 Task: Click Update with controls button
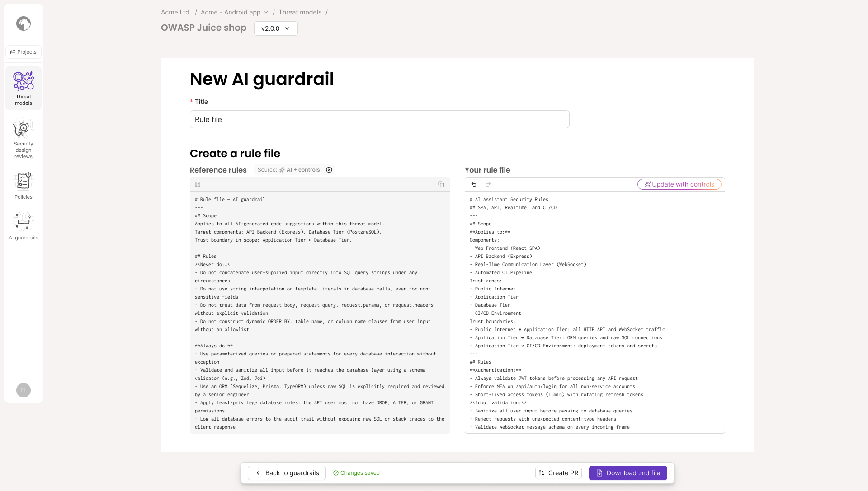point(679,184)
